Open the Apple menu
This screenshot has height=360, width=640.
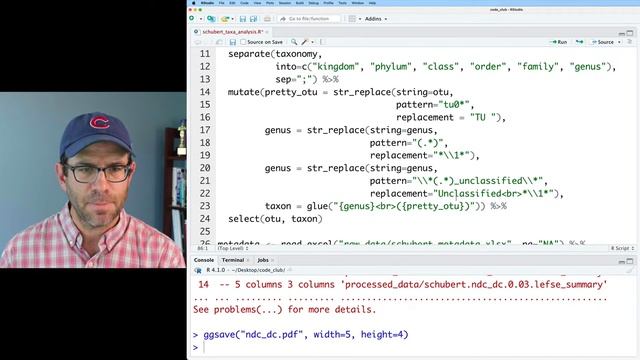pyautogui.click(x=194, y=3)
